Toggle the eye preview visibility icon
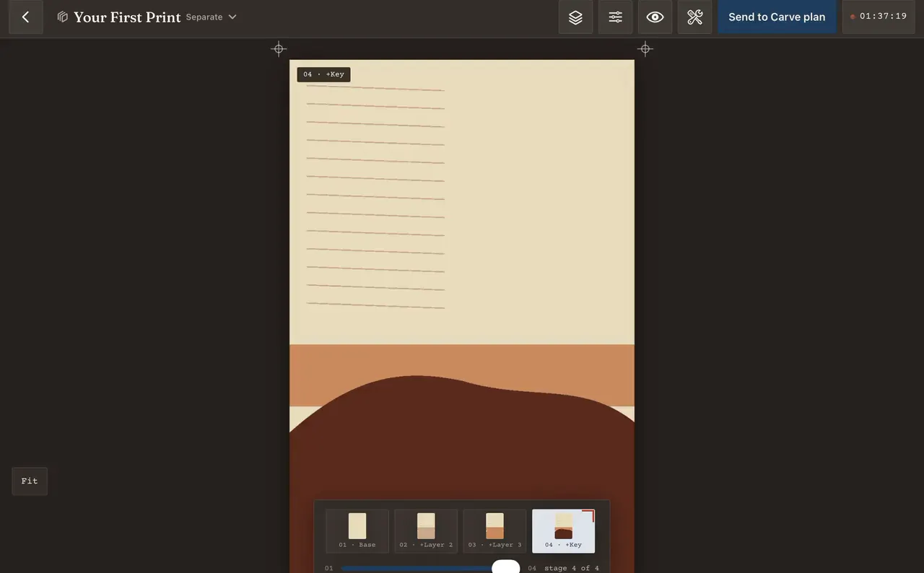This screenshot has width=924, height=573. coord(655,17)
